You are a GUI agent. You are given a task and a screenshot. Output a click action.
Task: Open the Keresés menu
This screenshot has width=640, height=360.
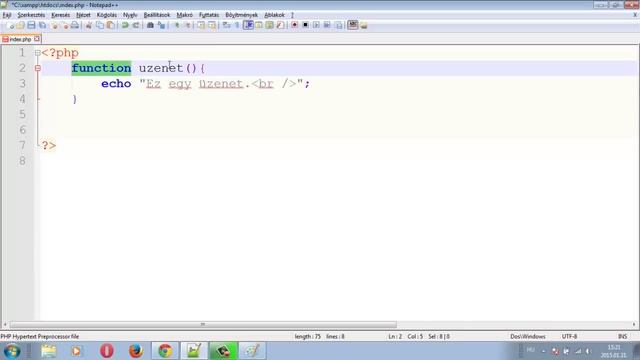click(60, 15)
